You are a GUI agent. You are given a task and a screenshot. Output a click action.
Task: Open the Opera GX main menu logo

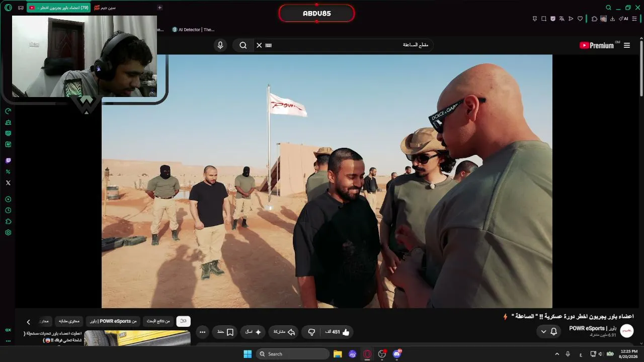(x=8, y=8)
